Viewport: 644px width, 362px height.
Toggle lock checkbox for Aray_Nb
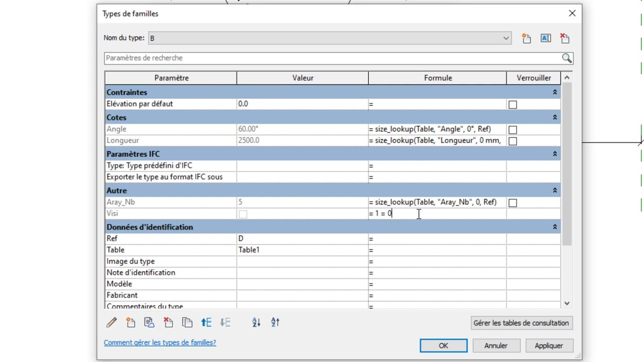click(x=513, y=203)
